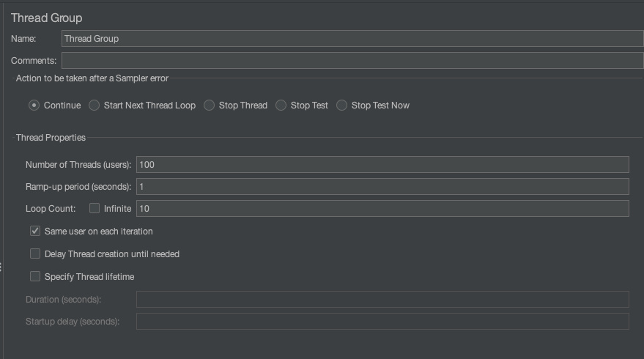The image size is (644, 359).
Task: Click the Thread Properties section title
Action: tap(51, 138)
